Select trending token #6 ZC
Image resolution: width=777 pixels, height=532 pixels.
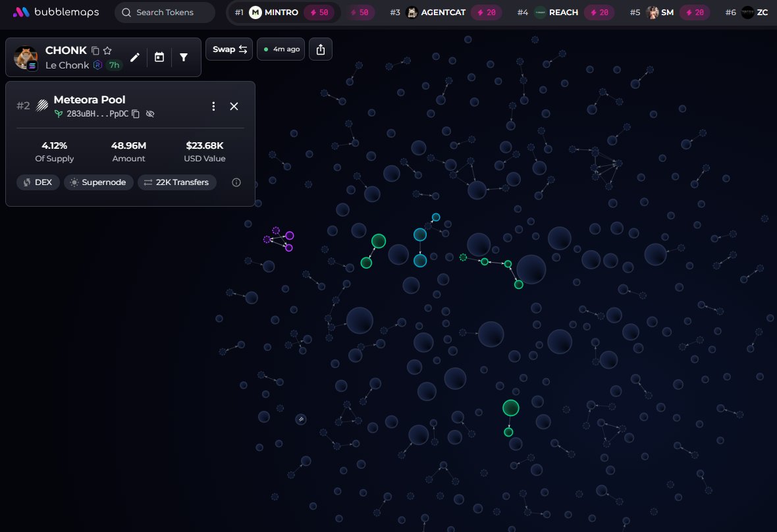746,13
